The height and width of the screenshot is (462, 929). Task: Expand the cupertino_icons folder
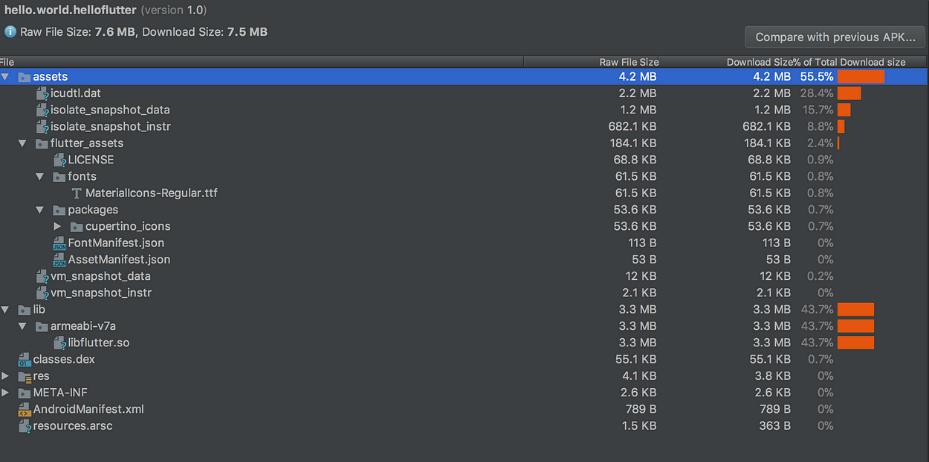[x=57, y=226]
